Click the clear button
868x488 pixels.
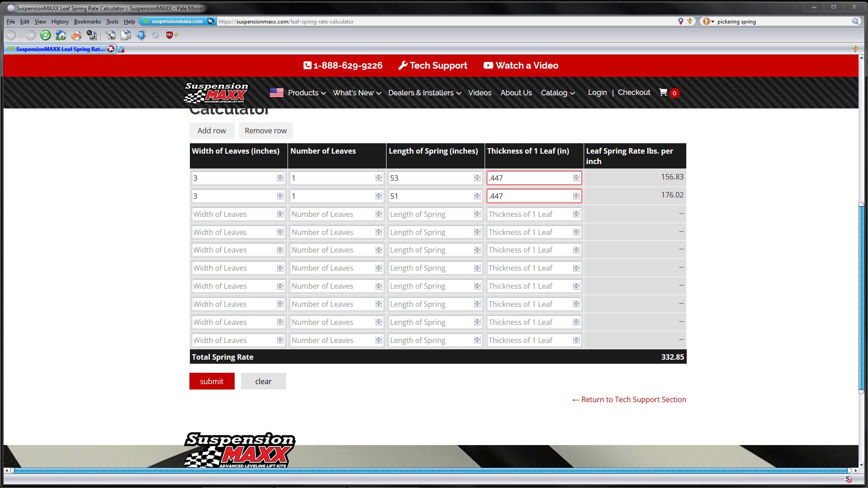263,381
